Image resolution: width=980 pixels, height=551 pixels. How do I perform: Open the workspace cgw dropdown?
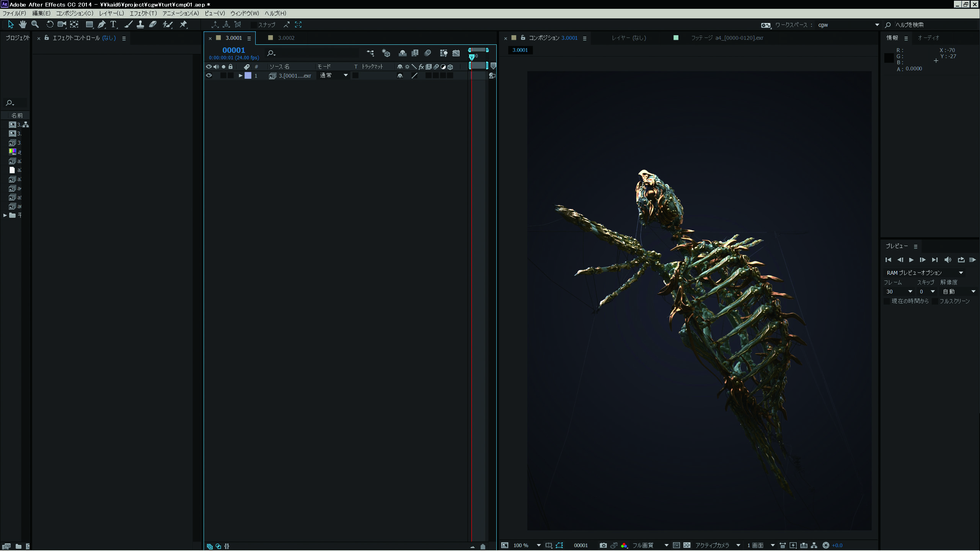[x=848, y=25]
